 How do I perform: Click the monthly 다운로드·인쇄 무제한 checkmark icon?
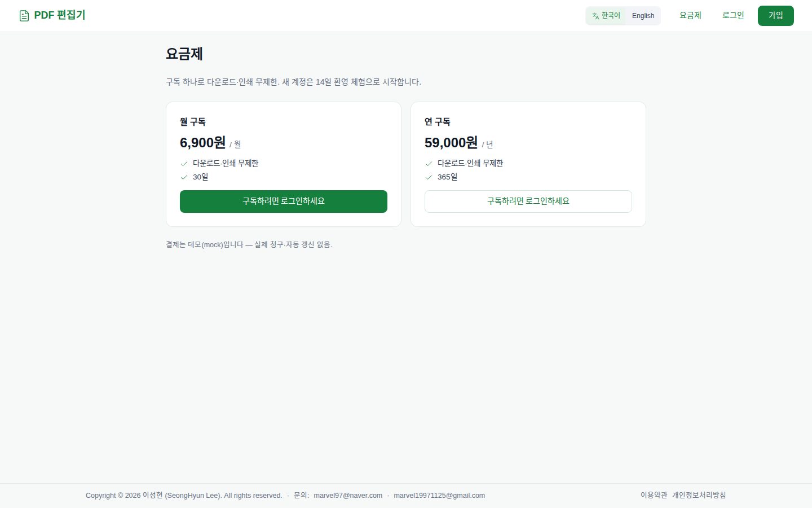tap(184, 164)
